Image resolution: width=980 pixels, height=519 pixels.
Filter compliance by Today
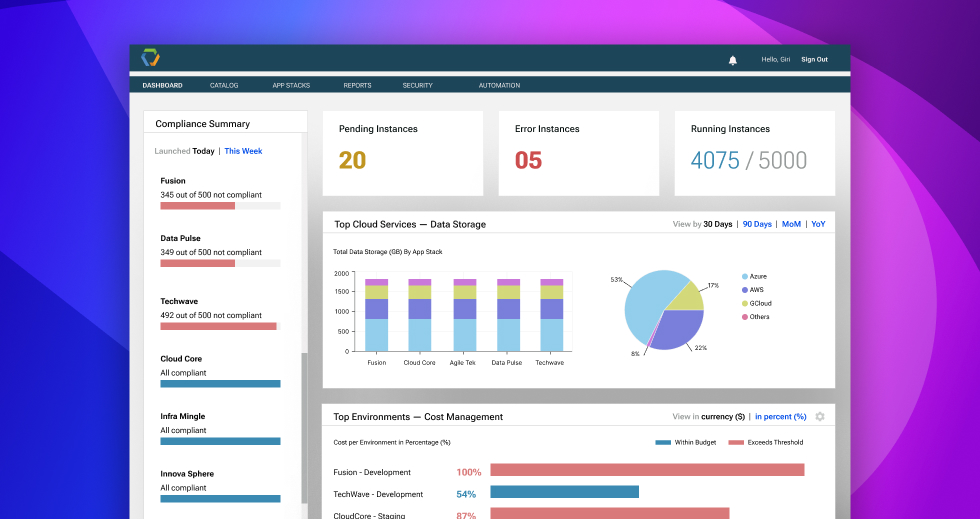[203, 151]
